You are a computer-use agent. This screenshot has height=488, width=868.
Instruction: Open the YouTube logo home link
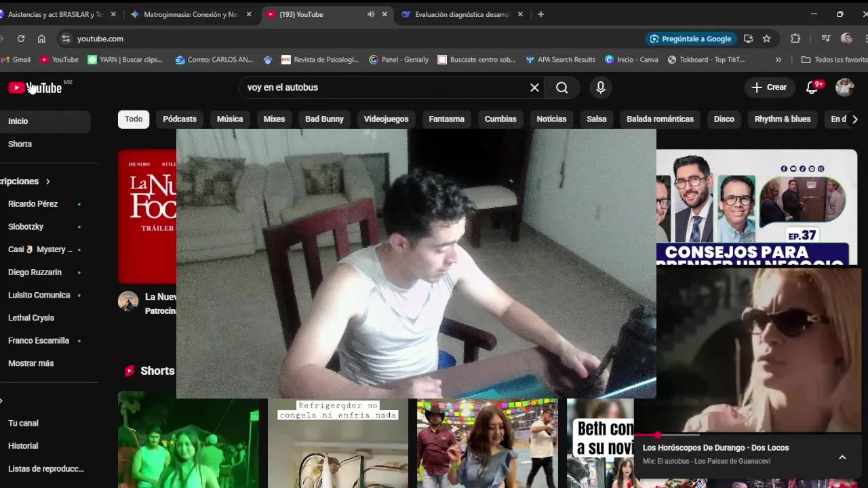(x=35, y=87)
